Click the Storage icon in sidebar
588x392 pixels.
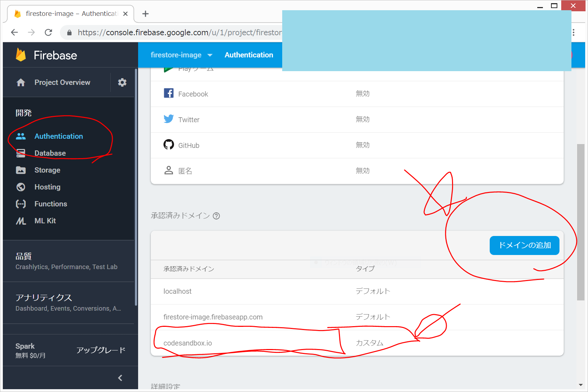click(x=21, y=170)
